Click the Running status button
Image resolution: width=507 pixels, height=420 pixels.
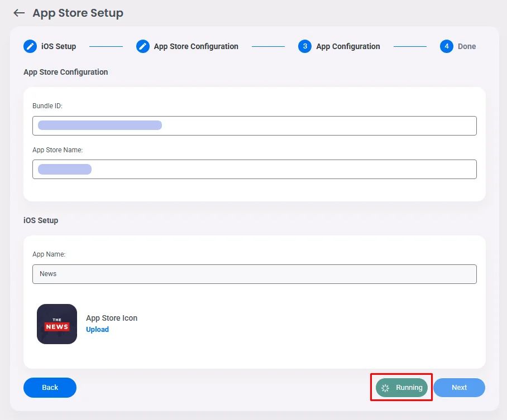coord(401,387)
